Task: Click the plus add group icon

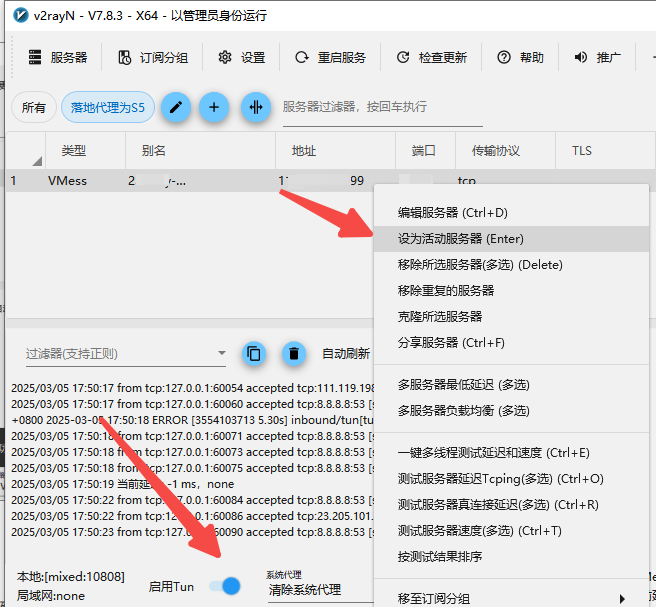Action: (214, 108)
